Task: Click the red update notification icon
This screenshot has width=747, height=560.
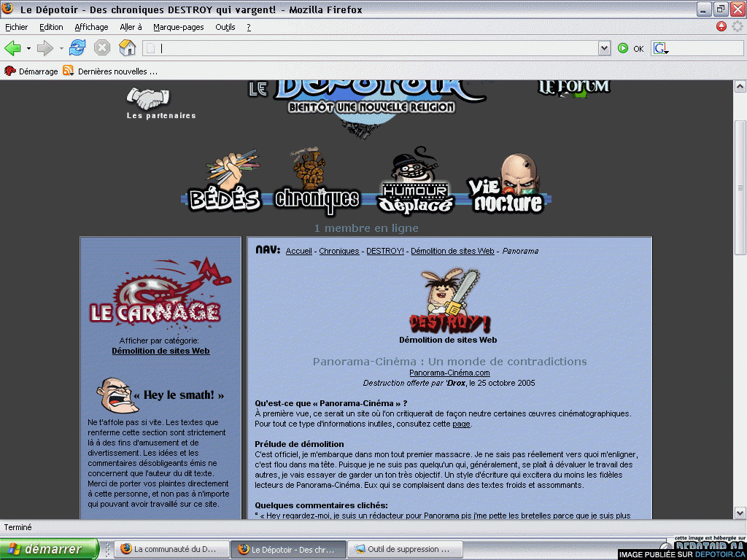Action: point(721,27)
